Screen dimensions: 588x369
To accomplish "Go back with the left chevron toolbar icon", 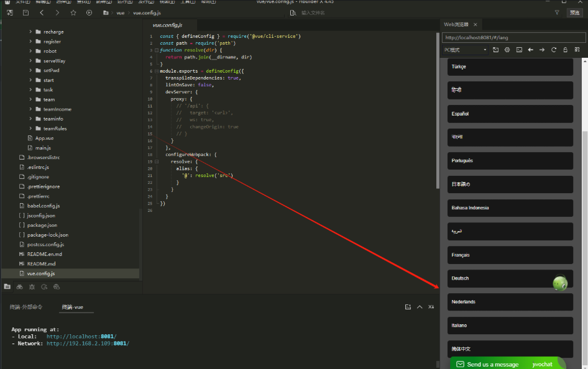I will 42,13.
